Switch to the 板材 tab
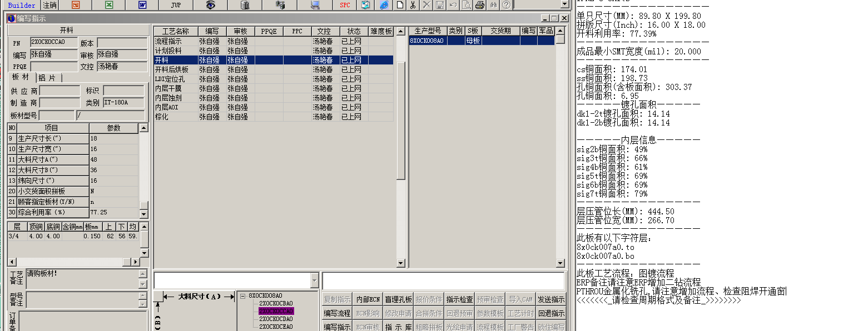868x331 pixels. point(21,77)
